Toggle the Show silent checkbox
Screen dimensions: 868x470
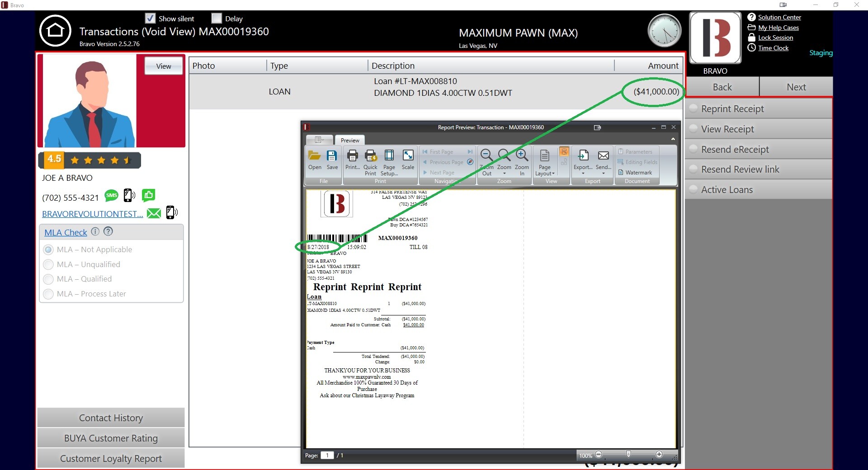click(x=151, y=18)
